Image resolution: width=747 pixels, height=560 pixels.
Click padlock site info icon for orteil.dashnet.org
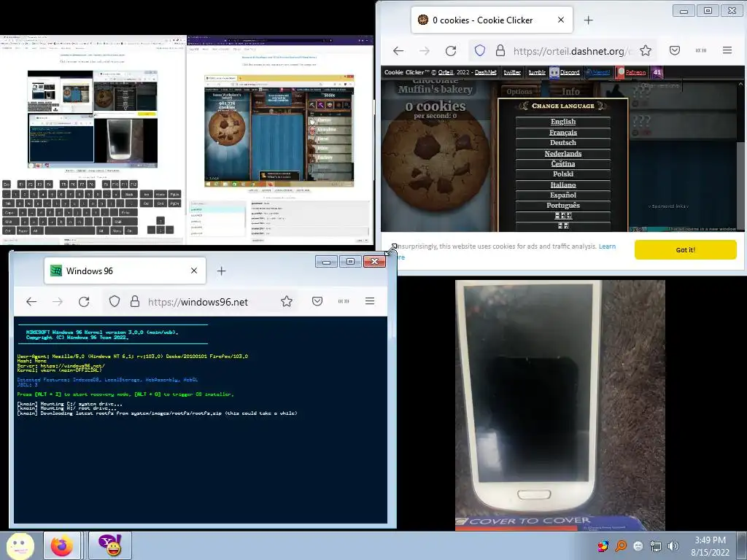point(500,50)
